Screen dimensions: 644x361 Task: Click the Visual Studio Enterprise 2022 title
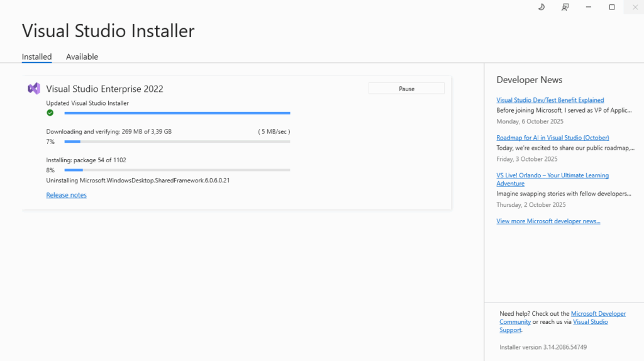[x=104, y=89]
